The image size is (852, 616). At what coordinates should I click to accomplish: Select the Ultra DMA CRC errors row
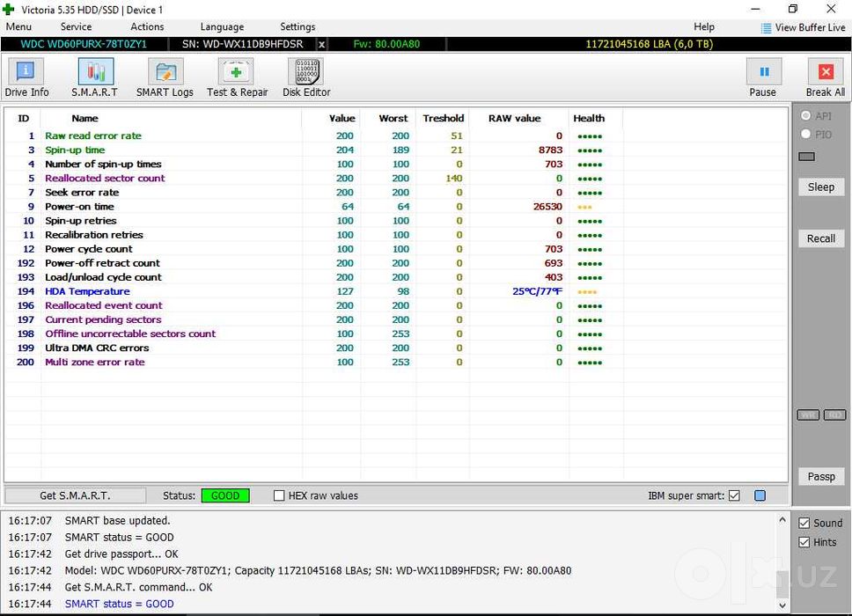pyautogui.click(x=395, y=348)
